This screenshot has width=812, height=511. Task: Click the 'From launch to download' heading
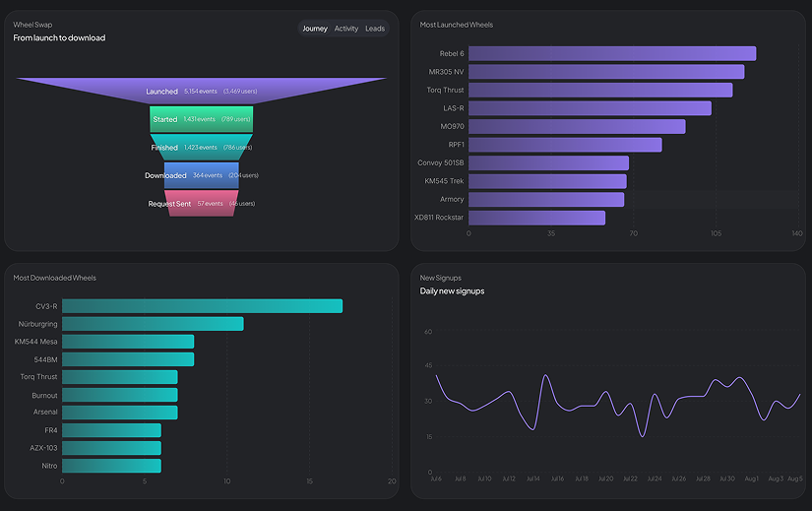(59, 37)
